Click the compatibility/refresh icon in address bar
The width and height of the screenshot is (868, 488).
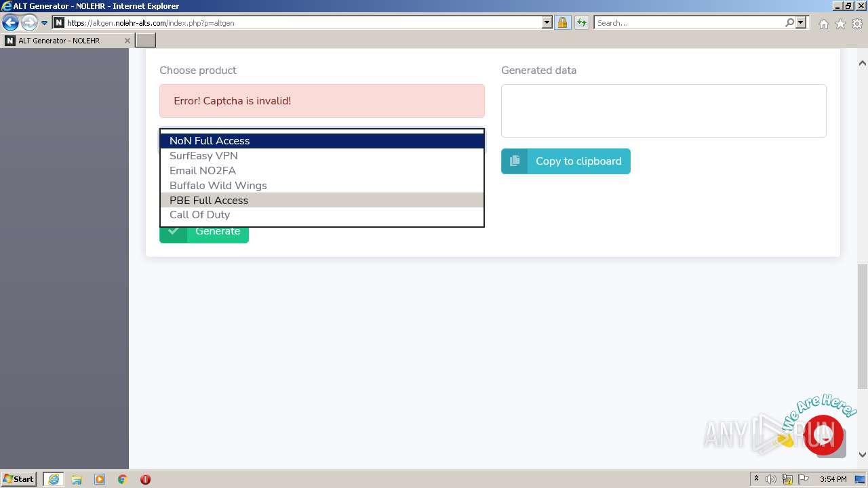pyautogui.click(x=581, y=23)
